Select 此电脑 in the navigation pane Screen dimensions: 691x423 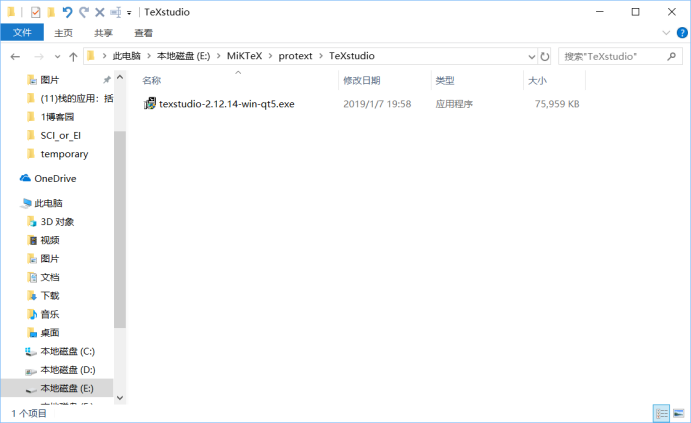48,203
